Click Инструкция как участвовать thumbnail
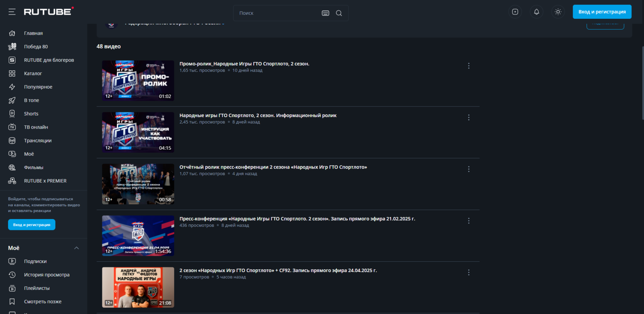Screen dimensions: 644x314 coord(138,132)
